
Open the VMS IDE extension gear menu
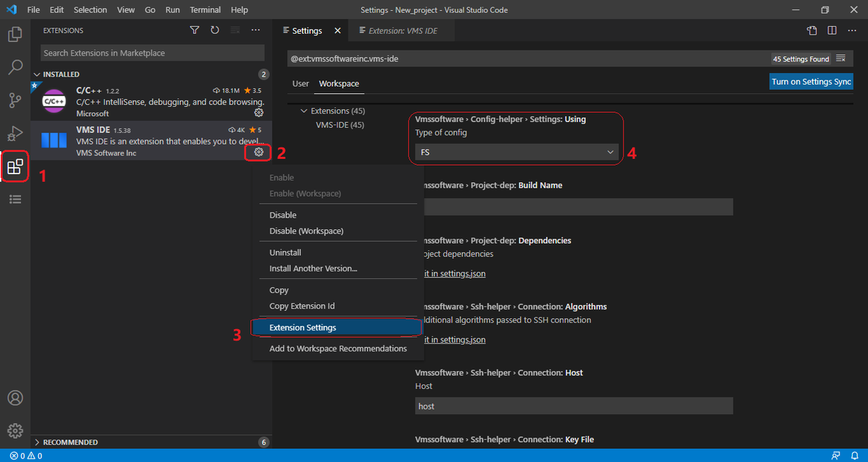(x=258, y=152)
